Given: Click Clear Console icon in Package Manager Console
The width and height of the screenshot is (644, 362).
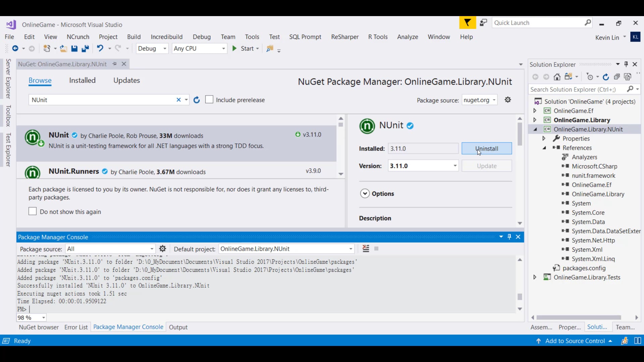Looking at the screenshot, I should pos(366,249).
